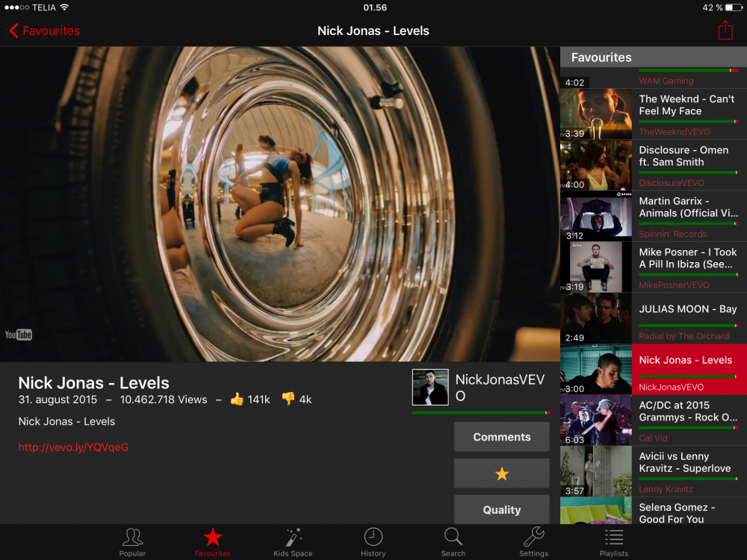This screenshot has height=560, width=747.
Task: Tap the WAM Gaming channel name
Action: click(666, 81)
